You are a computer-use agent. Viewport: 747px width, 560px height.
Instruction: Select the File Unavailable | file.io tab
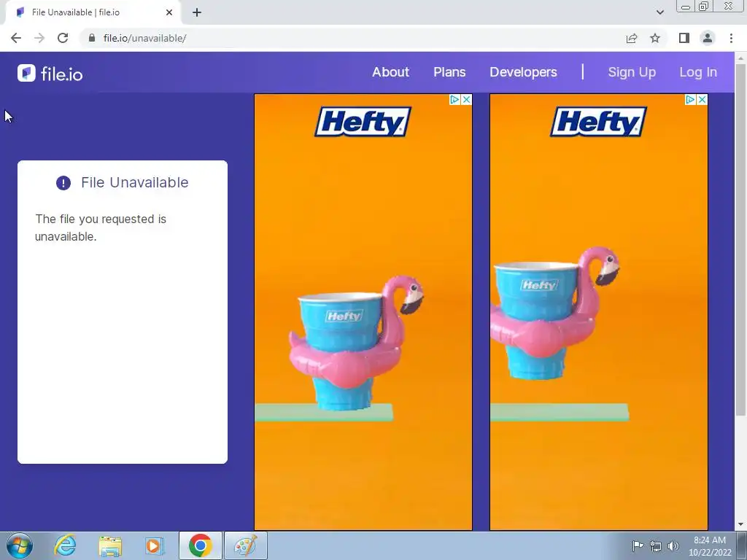(93, 12)
